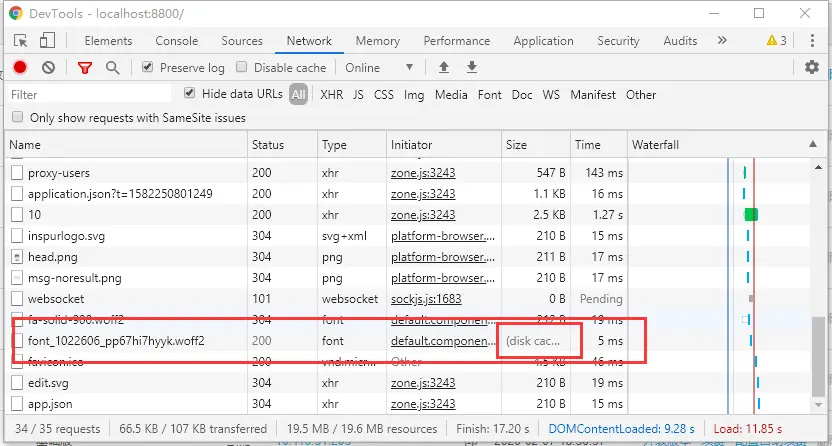Filter requests by Doc type

(x=522, y=95)
